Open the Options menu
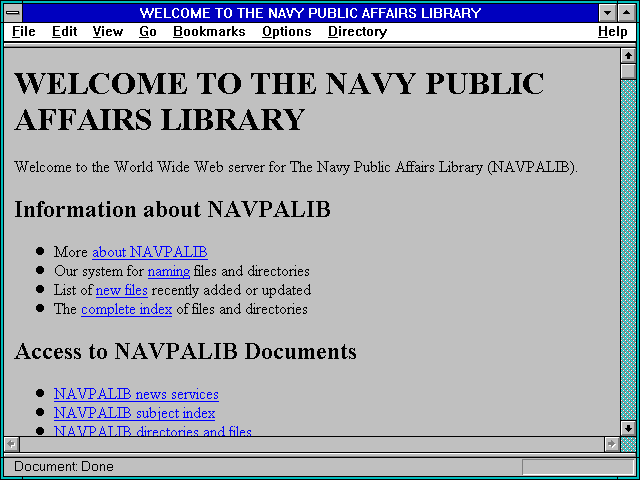 click(287, 31)
